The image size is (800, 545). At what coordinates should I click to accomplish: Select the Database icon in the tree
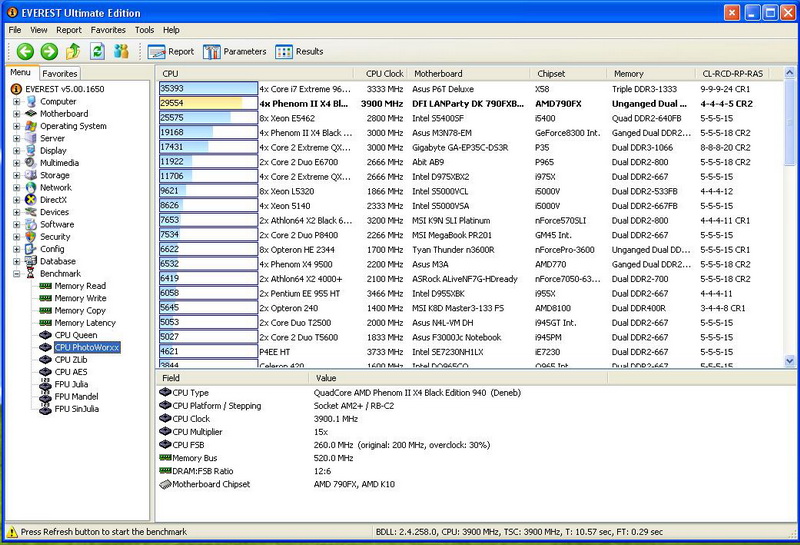click(31, 261)
